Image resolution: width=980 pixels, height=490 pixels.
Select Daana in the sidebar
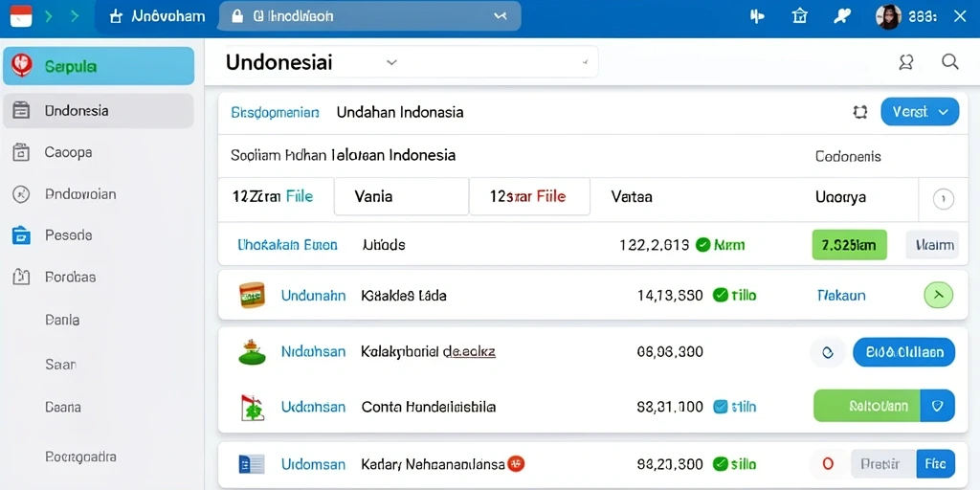click(x=63, y=407)
